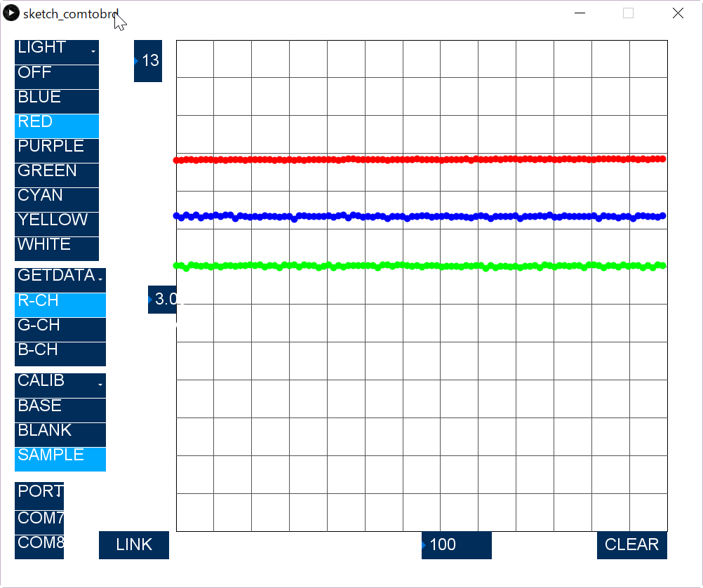The width and height of the screenshot is (703, 588).
Task: Collapse the CALIB dropdown header
Action: (60, 385)
